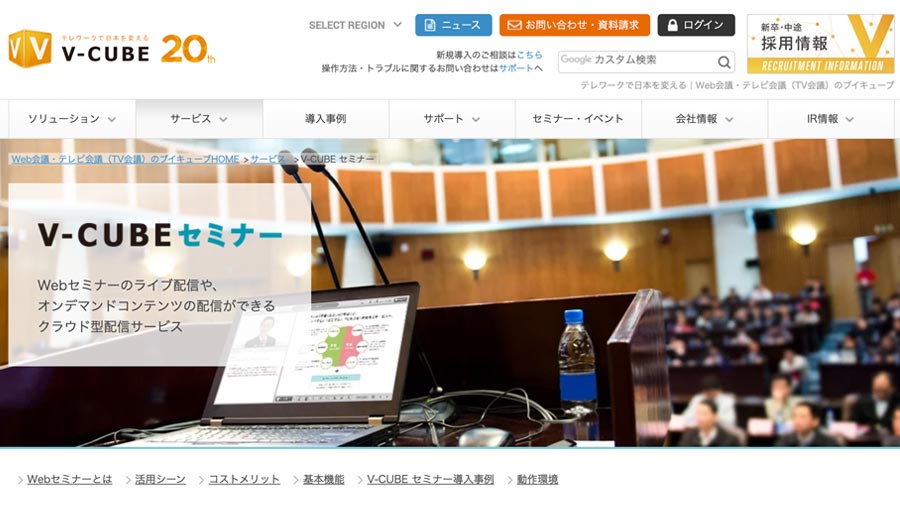Viewport: 900px width, 525px height.
Task: Open the セミナー・イベント menu item
Action: click(578, 119)
